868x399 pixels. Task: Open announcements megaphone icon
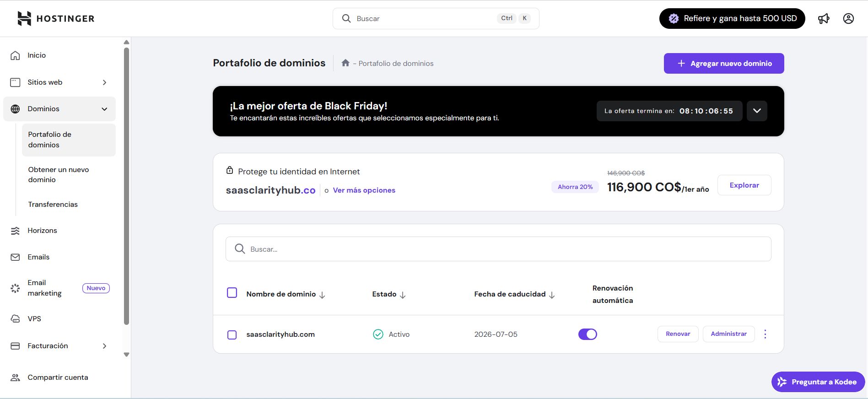824,18
